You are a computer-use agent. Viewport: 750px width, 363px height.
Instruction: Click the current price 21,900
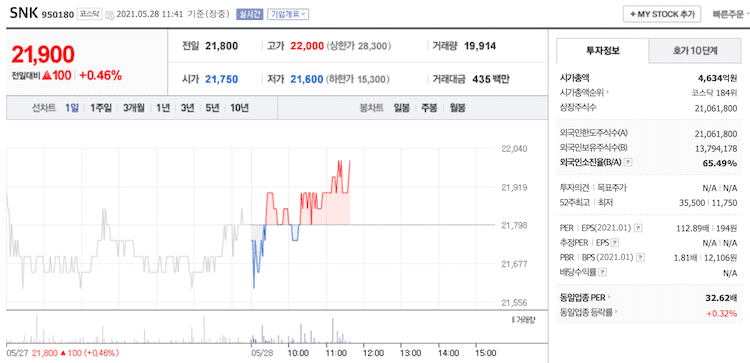click(x=43, y=55)
